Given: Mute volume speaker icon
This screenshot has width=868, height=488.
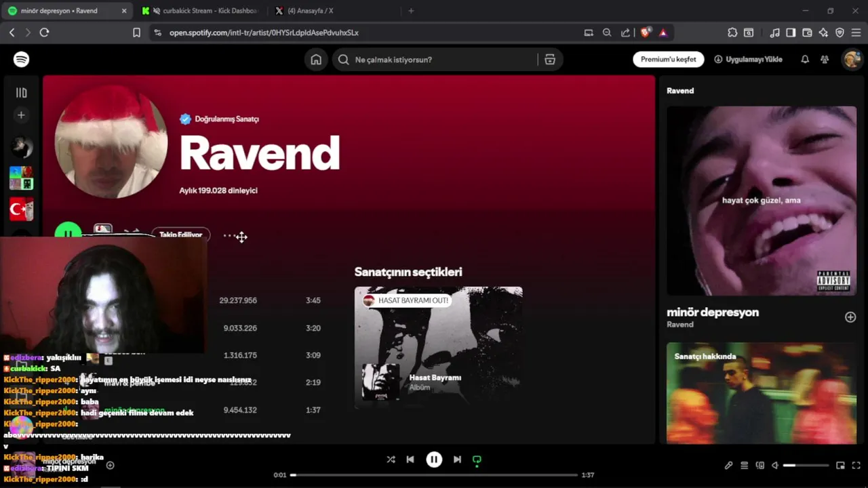Looking at the screenshot, I should click(775, 466).
